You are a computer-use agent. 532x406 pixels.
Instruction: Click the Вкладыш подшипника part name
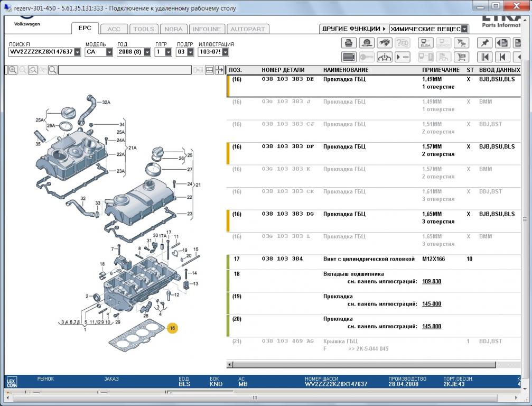click(353, 274)
